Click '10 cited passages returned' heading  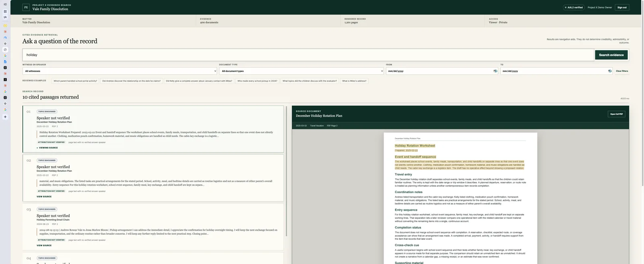pyautogui.click(x=51, y=97)
